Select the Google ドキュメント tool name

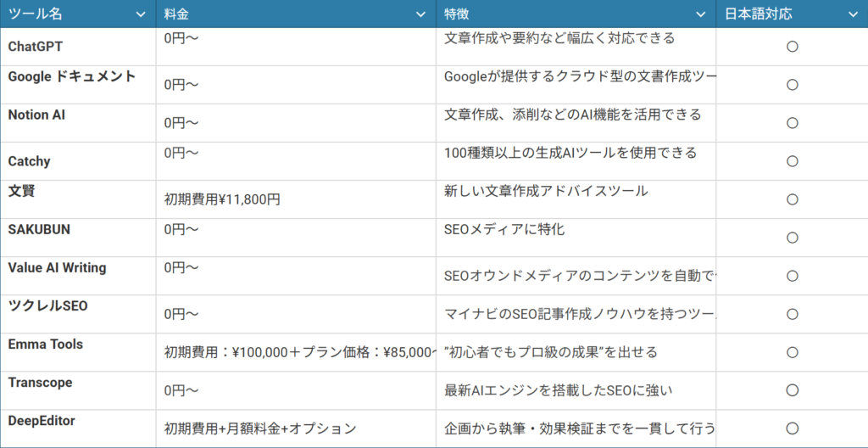(72, 76)
